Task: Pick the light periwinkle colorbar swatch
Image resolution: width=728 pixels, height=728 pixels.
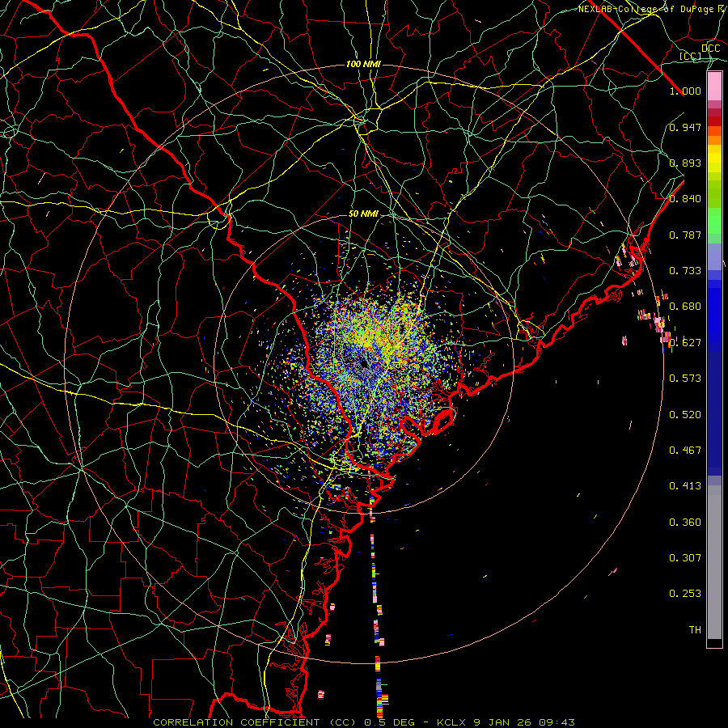Action: tap(714, 256)
